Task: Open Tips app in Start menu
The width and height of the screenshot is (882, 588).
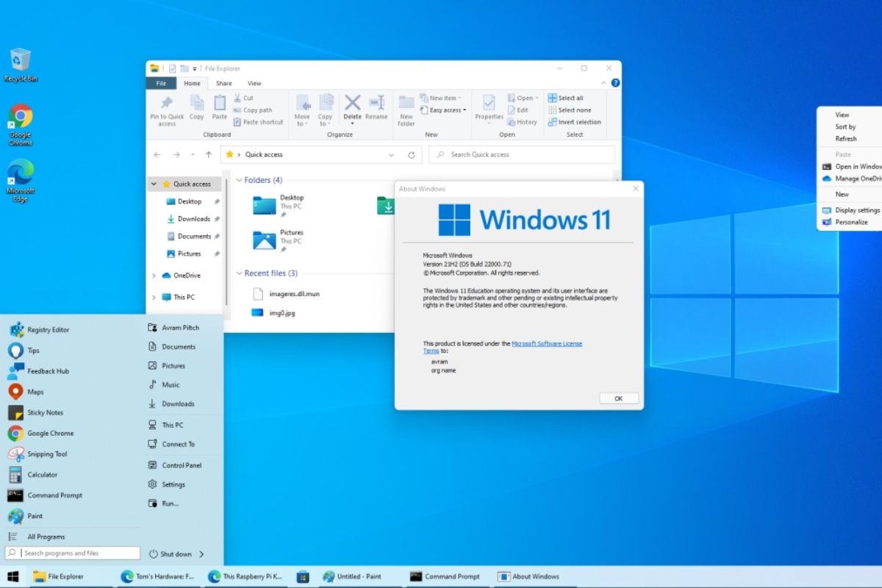Action: pos(25,351)
